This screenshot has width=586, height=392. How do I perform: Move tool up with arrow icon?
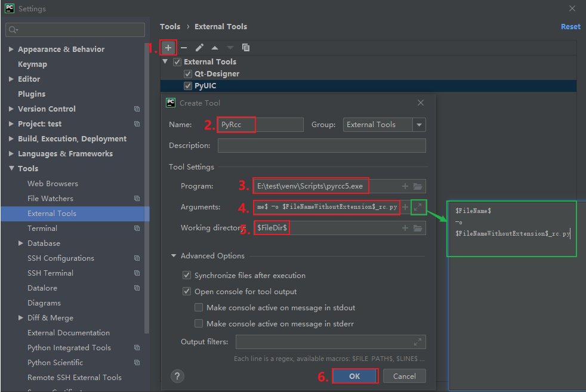(x=215, y=48)
